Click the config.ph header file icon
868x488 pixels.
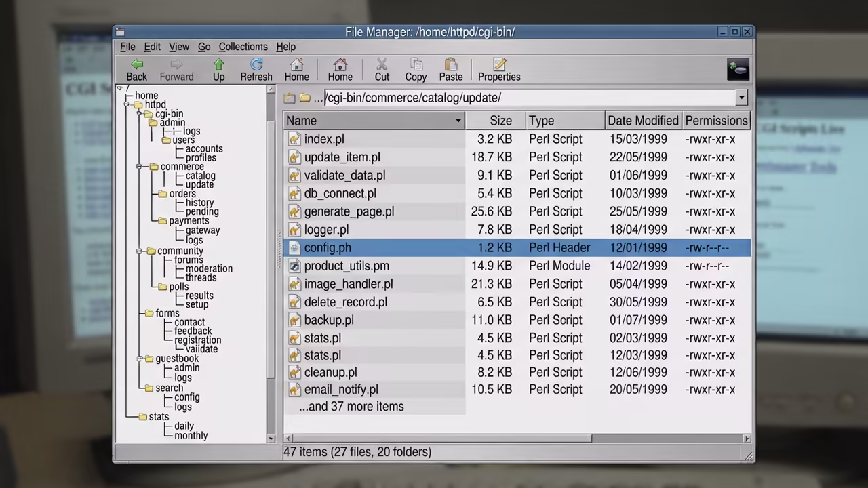[x=294, y=248]
